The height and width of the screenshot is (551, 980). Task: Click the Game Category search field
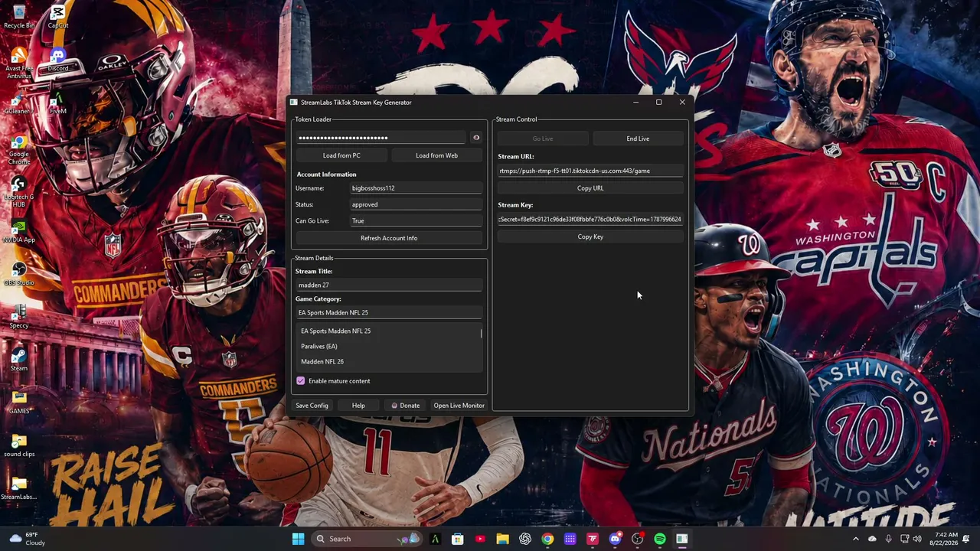pyautogui.click(x=389, y=313)
